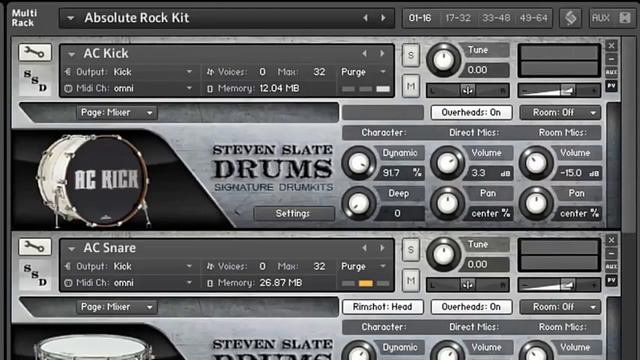
Task: Click the AC Kick volume slider
Action: point(559,90)
